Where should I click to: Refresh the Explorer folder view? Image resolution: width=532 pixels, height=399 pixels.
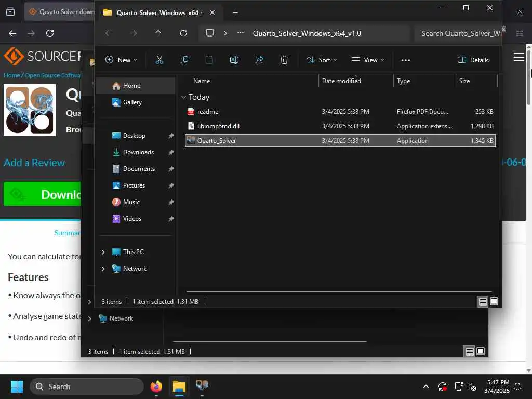point(183,33)
